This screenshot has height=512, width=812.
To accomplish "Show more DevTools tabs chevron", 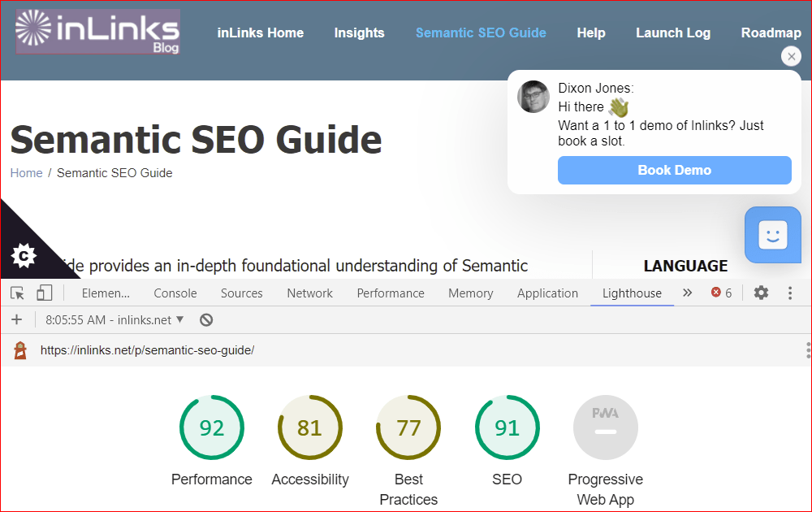I will [687, 293].
